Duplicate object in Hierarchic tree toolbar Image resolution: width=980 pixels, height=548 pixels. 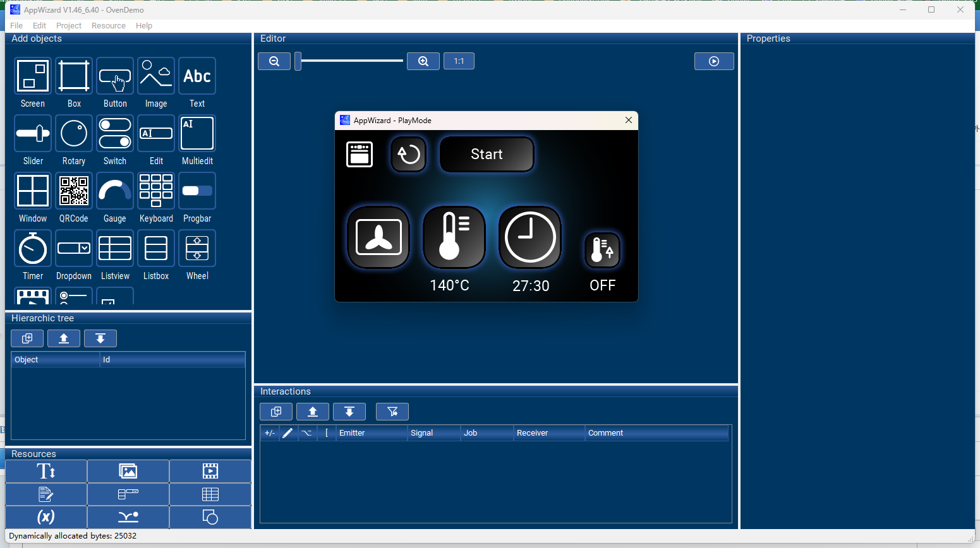(x=27, y=338)
